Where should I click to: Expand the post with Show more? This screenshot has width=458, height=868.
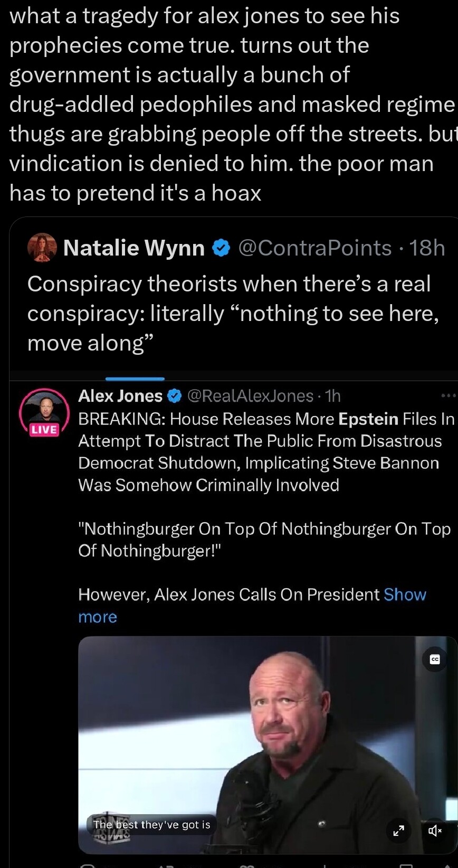tap(405, 595)
